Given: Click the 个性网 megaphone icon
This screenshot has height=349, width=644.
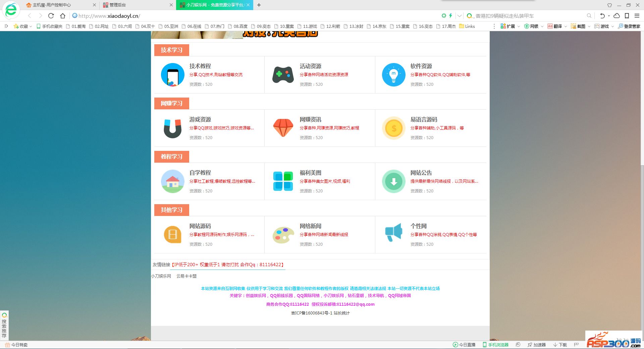Looking at the screenshot, I should tap(394, 232).
